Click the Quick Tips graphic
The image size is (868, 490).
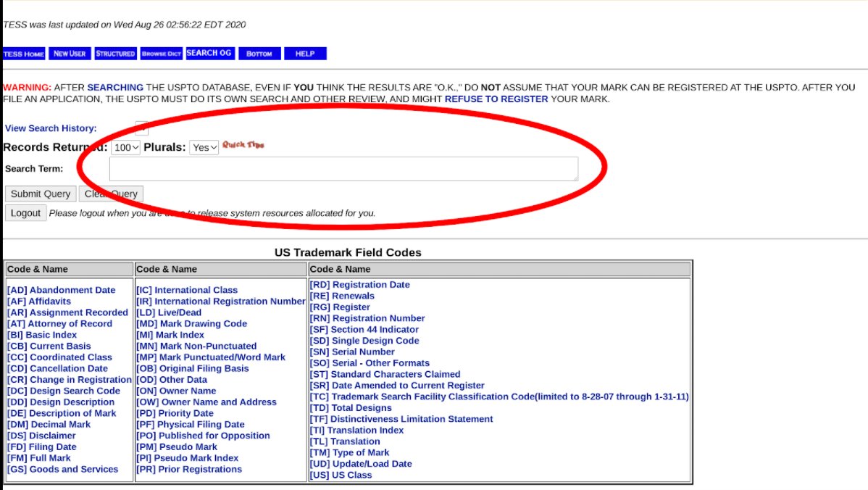(243, 144)
